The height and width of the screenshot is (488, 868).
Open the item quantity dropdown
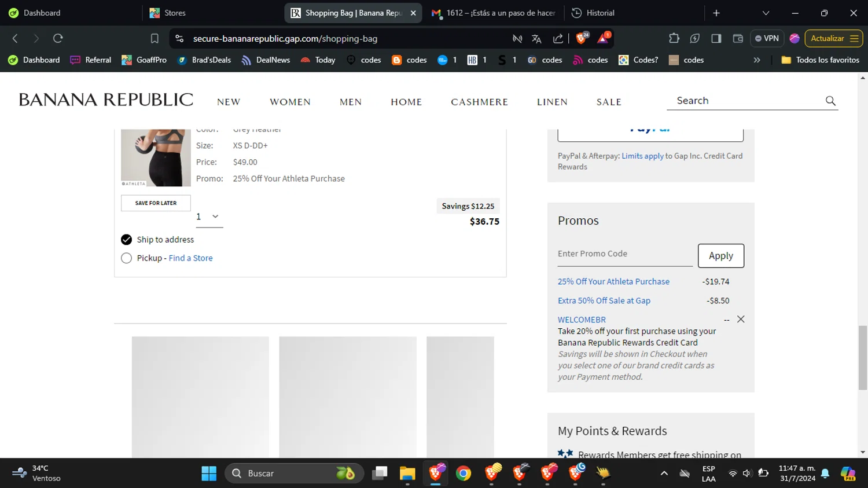(x=209, y=217)
